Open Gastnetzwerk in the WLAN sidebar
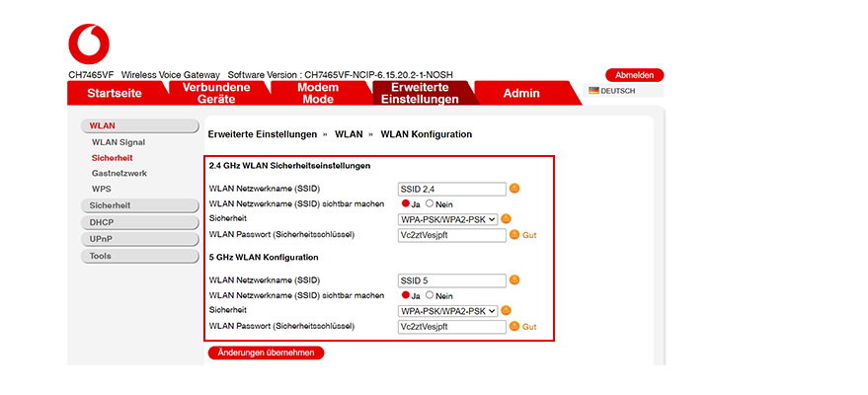This screenshot has height=395, width=868. point(118,173)
